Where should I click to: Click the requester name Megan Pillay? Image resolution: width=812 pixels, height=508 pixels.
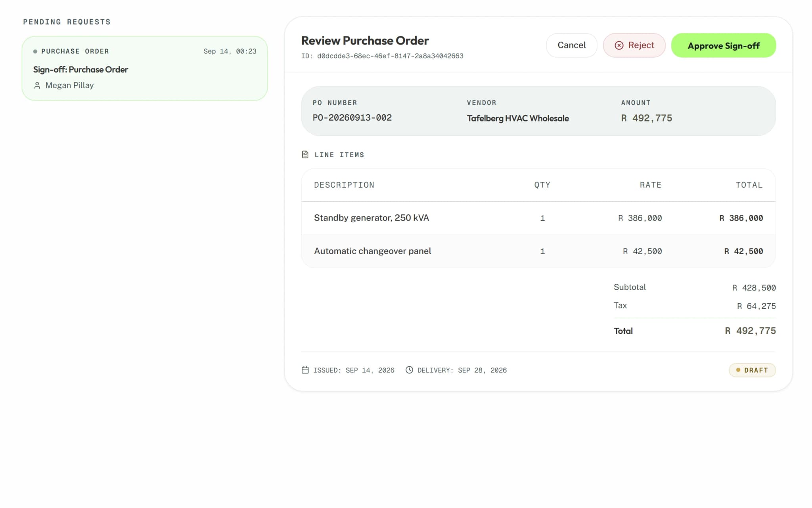[x=69, y=85]
